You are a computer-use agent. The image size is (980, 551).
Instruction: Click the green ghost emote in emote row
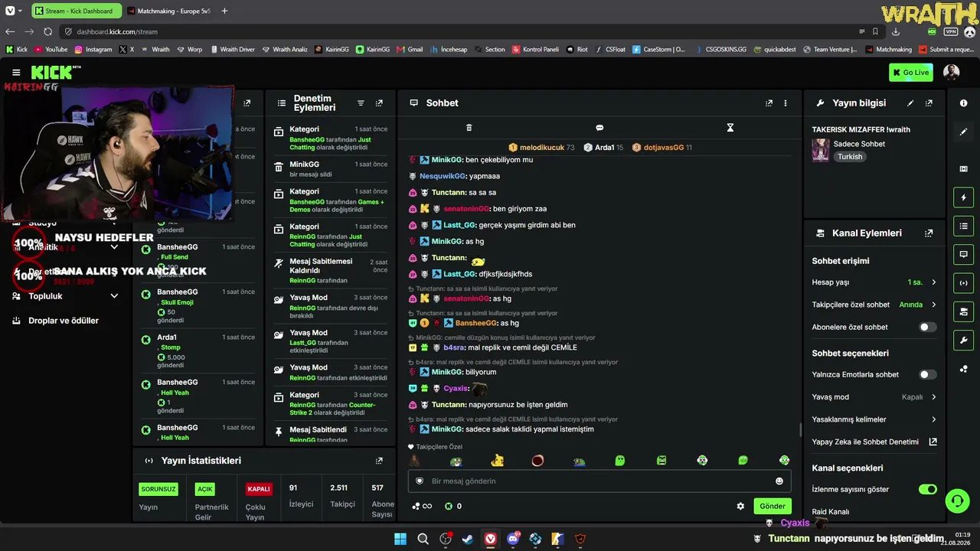(620, 461)
